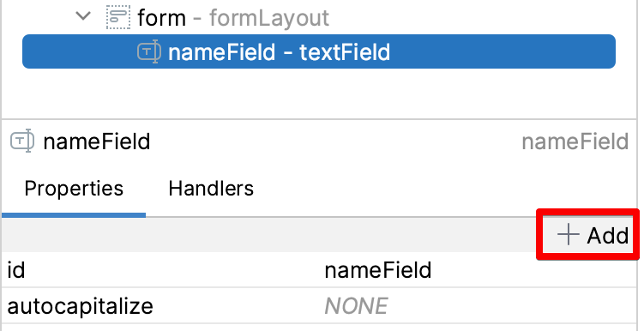Viewport: 644px width, 331px height.
Task: Collapse the form formLayout tree node chevron
Action: pyautogui.click(x=83, y=17)
